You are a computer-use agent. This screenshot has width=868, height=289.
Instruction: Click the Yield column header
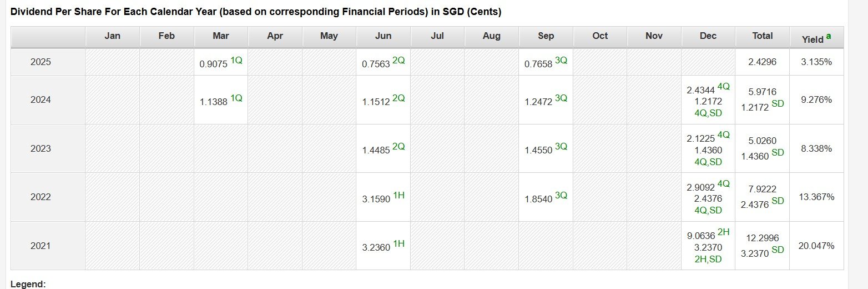(813, 39)
